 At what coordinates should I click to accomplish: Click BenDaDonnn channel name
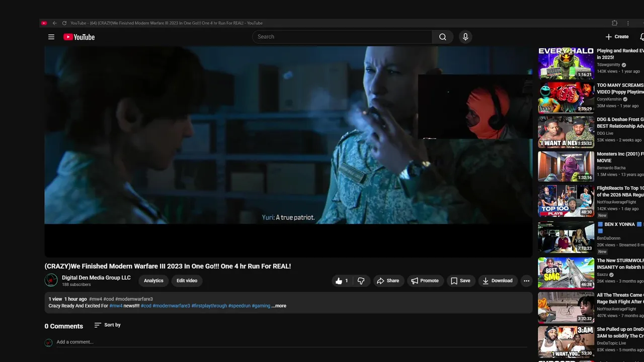609,238
